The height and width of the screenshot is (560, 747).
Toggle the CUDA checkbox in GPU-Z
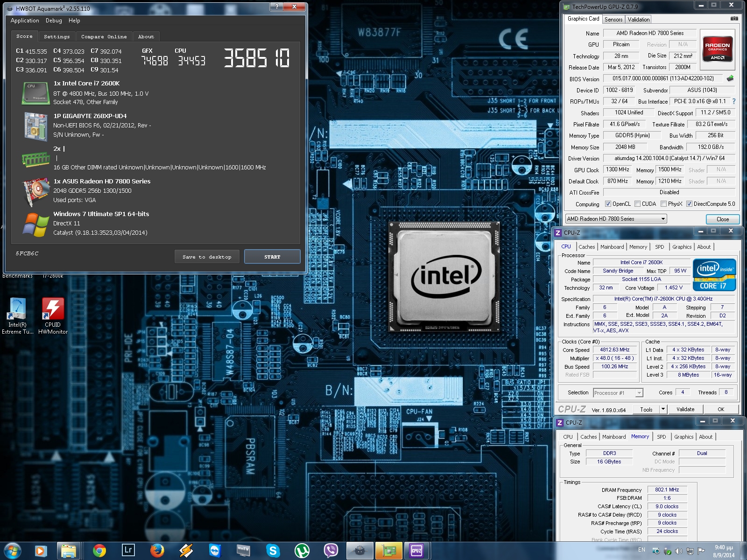pos(637,204)
